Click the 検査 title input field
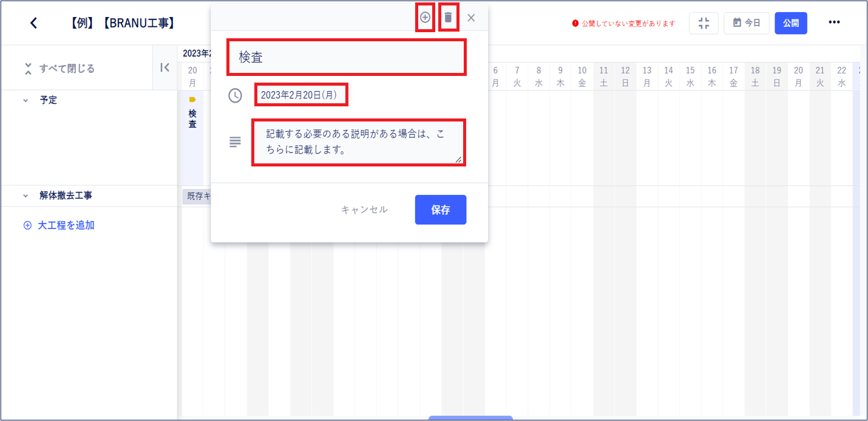Screen dimensions: 868x421 [347, 57]
